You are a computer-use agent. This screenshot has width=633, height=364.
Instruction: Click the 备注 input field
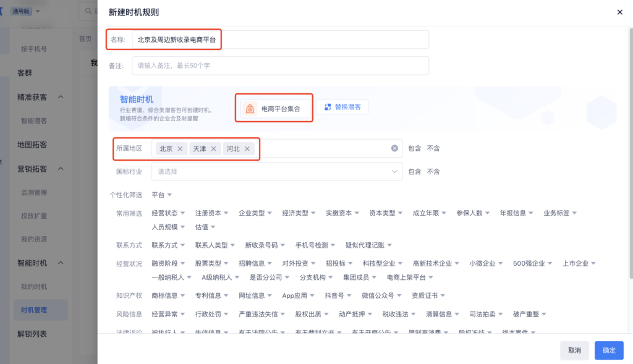281,66
